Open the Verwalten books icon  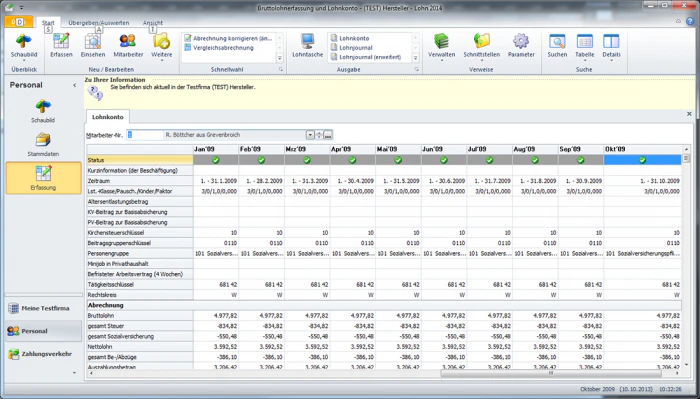442,45
